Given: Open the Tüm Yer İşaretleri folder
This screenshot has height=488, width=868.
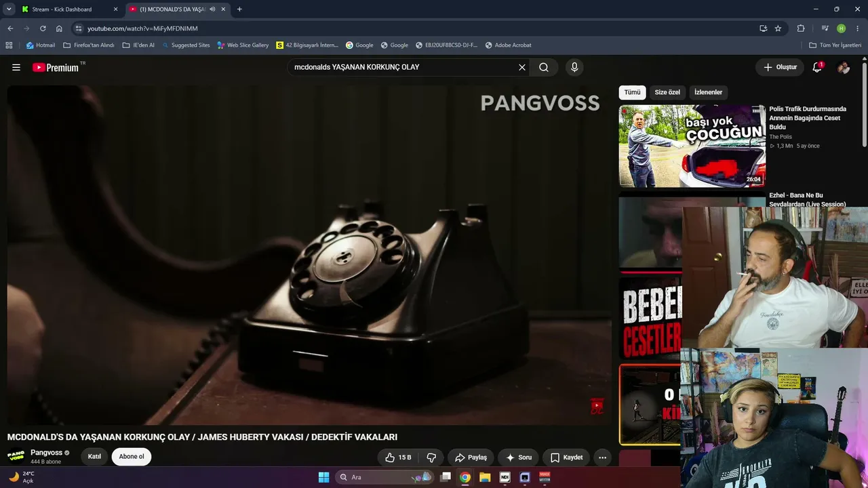Looking at the screenshot, I should tap(835, 45).
